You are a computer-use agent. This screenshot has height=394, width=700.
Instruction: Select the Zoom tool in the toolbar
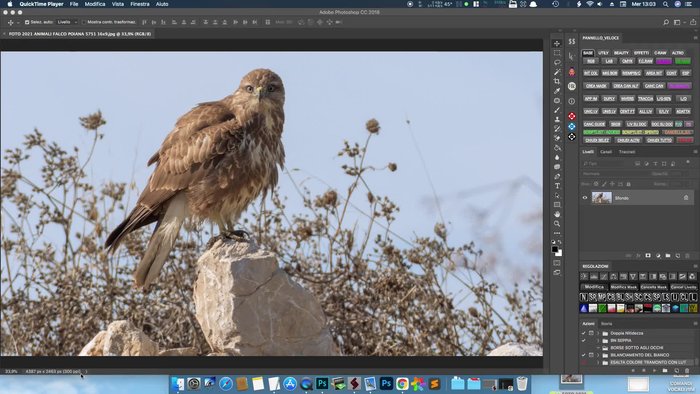(557, 224)
